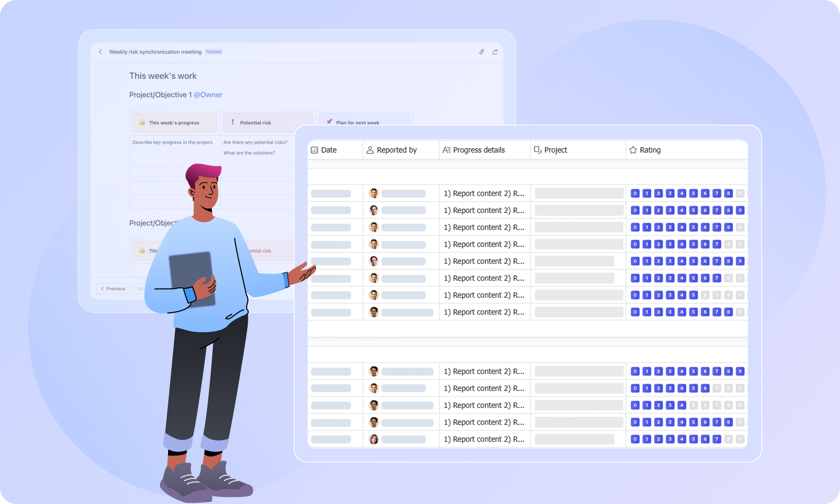Click the @Owner mention link
This screenshot has height=504, width=840.
[x=208, y=95]
